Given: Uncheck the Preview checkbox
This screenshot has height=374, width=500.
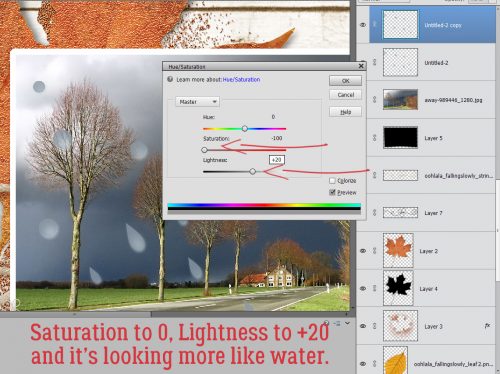Looking at the screenshot, I should click(332, 192).
